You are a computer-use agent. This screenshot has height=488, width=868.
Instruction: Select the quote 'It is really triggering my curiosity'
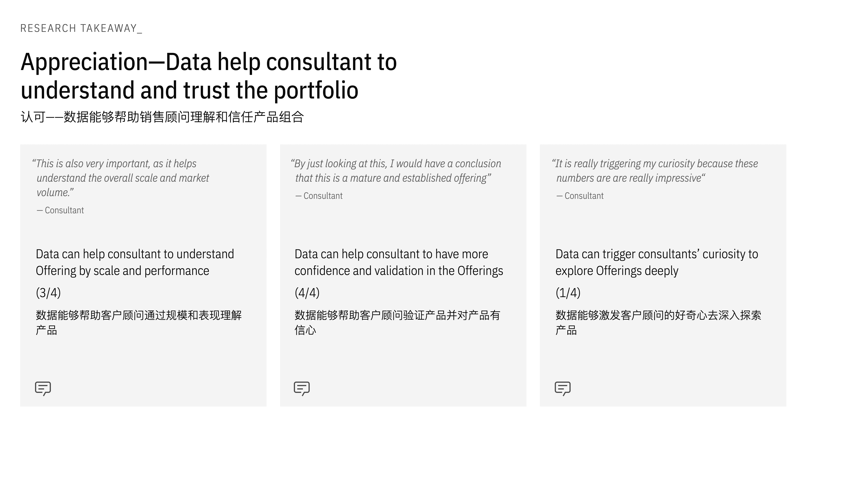[x=655, y=171]
